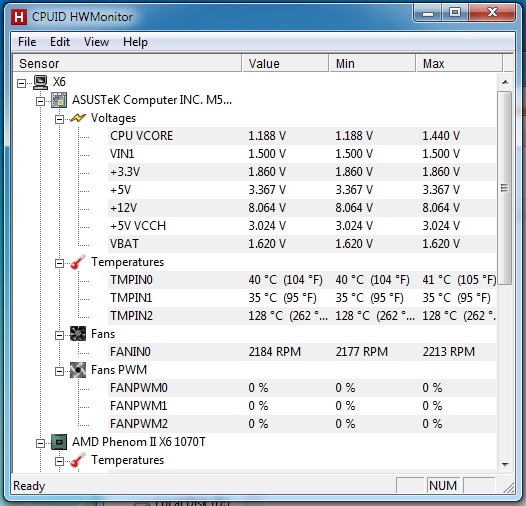Click the AMD Phenom II X6 1070T label
The width and height of the screenshot is (526, 506).
point(139,442)
